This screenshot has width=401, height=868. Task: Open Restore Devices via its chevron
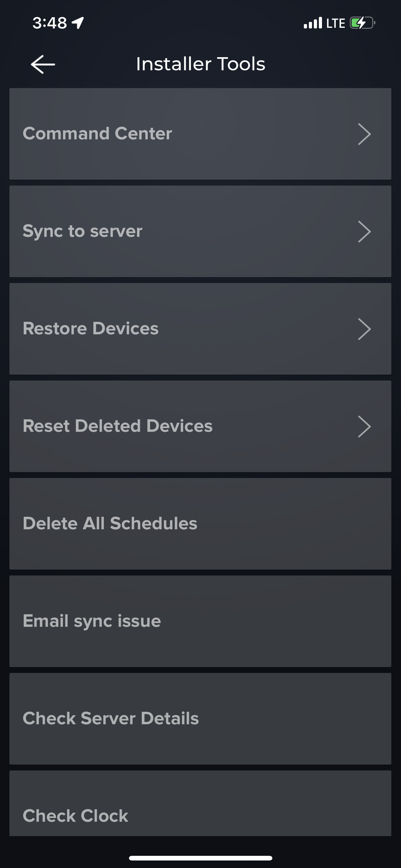(x=364, y=329)
